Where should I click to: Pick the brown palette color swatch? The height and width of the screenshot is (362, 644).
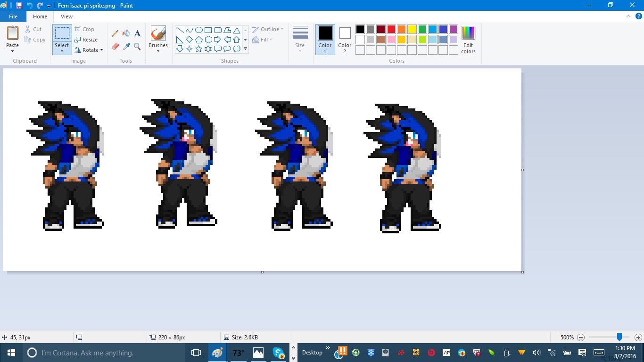coord(380,40)
